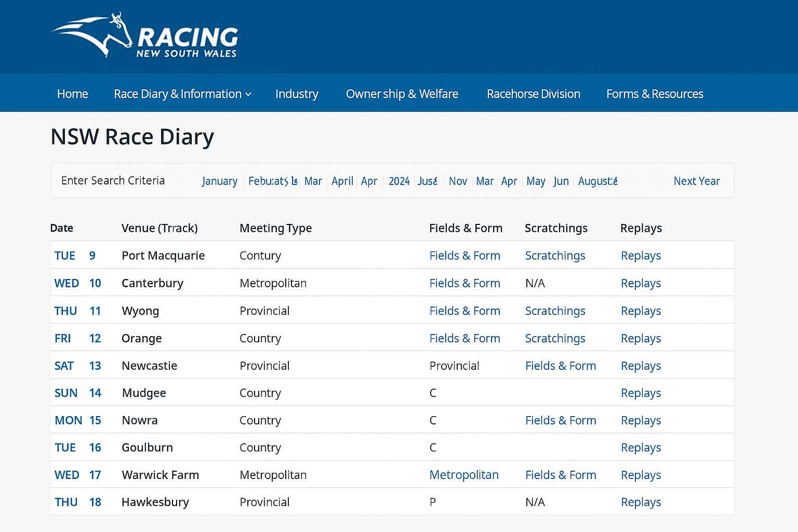Click the Meeting Type column header
This screenshot has height=532, width=798.
[x=275, y=228]
